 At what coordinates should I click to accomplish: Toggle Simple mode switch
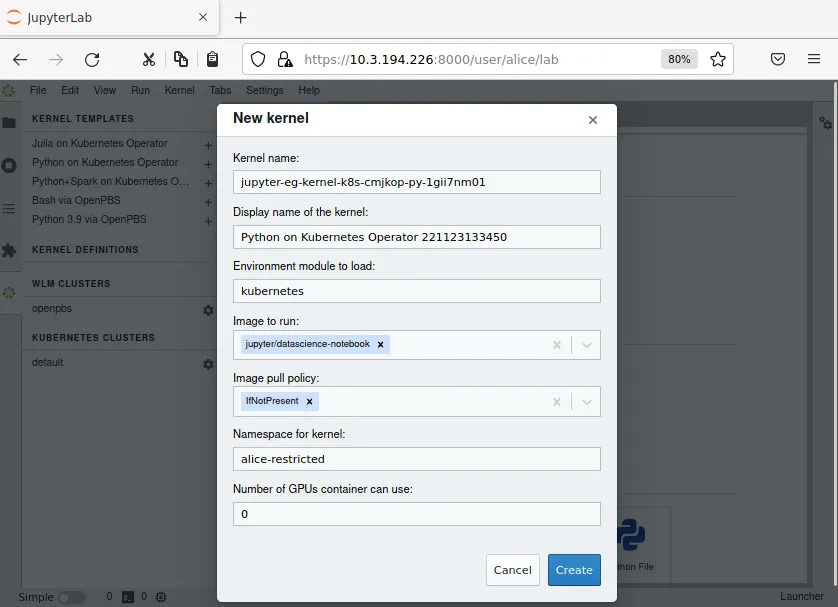(x=72, y=597)
